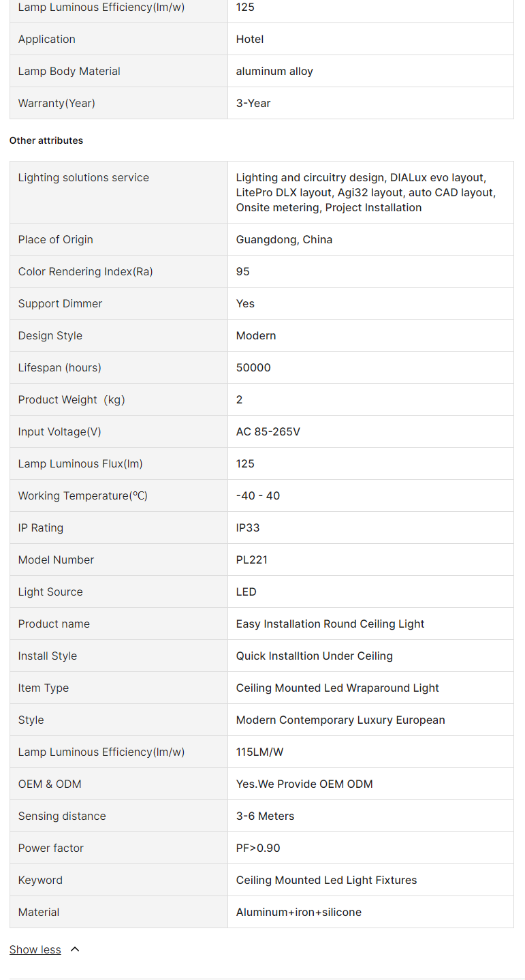Select the Color Rendering Index(Ra) label
The height and width of the screenshot is (980, 525).
85,271
